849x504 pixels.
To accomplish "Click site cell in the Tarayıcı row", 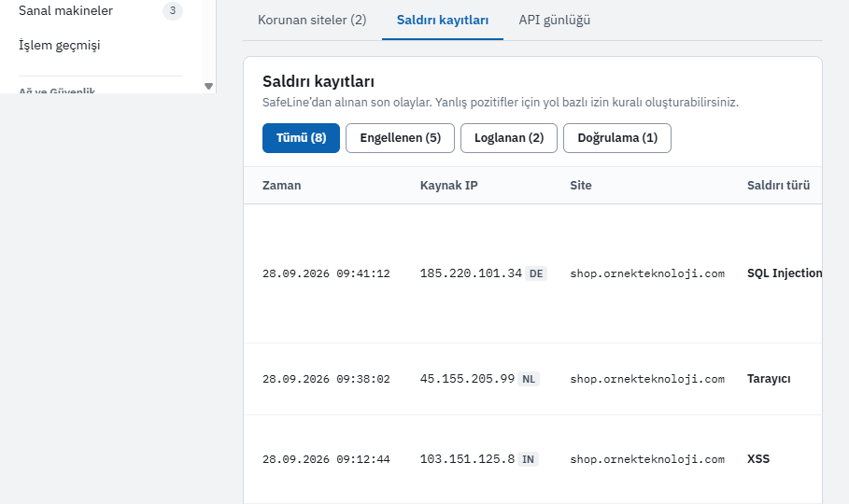I will 647,379.
